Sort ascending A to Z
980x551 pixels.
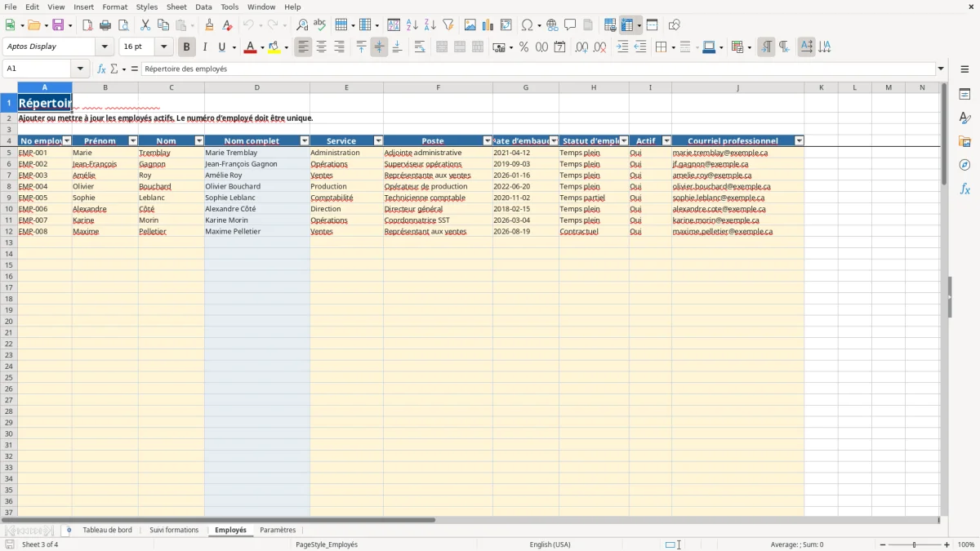tap(412, 25)
